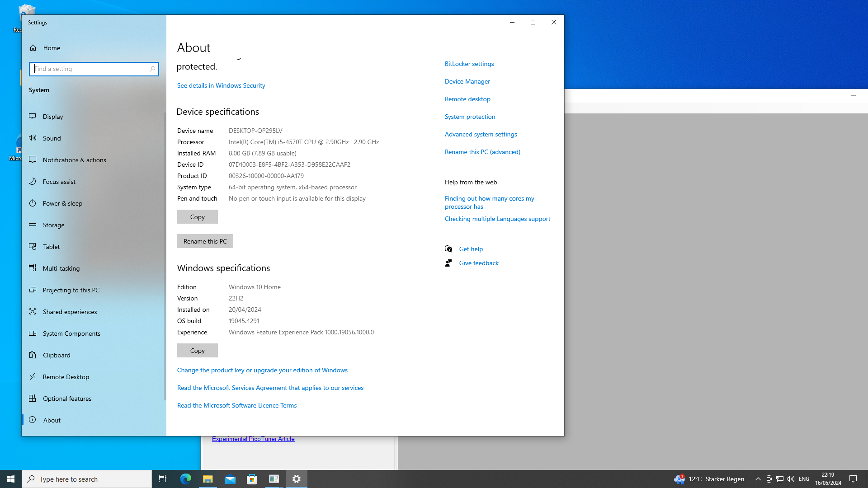Open Projecting to this PC icon
Image resolution: width=868 pixels, height=488 pixels.
(x=33, y=290)
